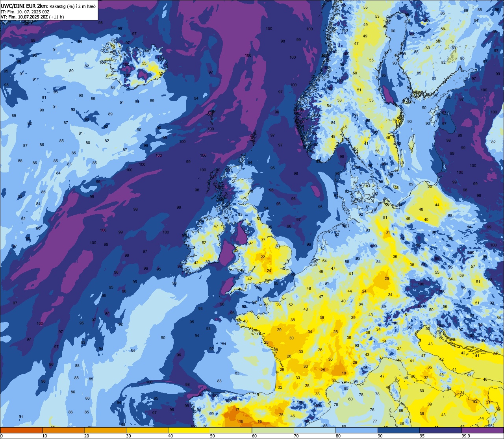The image size is (504, 439).
Task: Click the 50–60 % pale yellow legend swatch
Action: (231, 430)
